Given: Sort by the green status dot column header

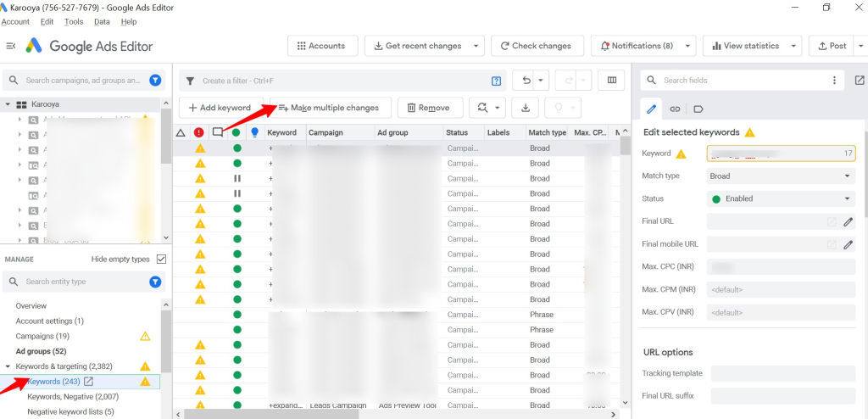Looking at the screenshot, I should pos(236,132).
